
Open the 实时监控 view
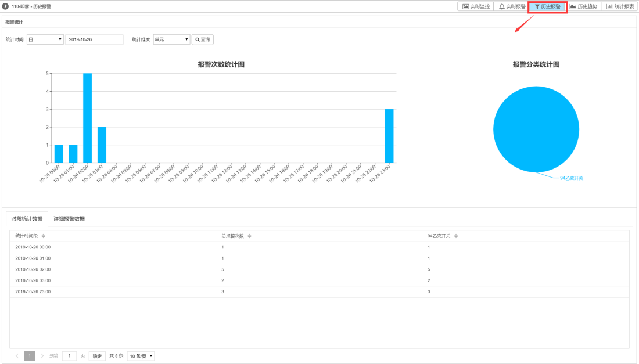476,6
